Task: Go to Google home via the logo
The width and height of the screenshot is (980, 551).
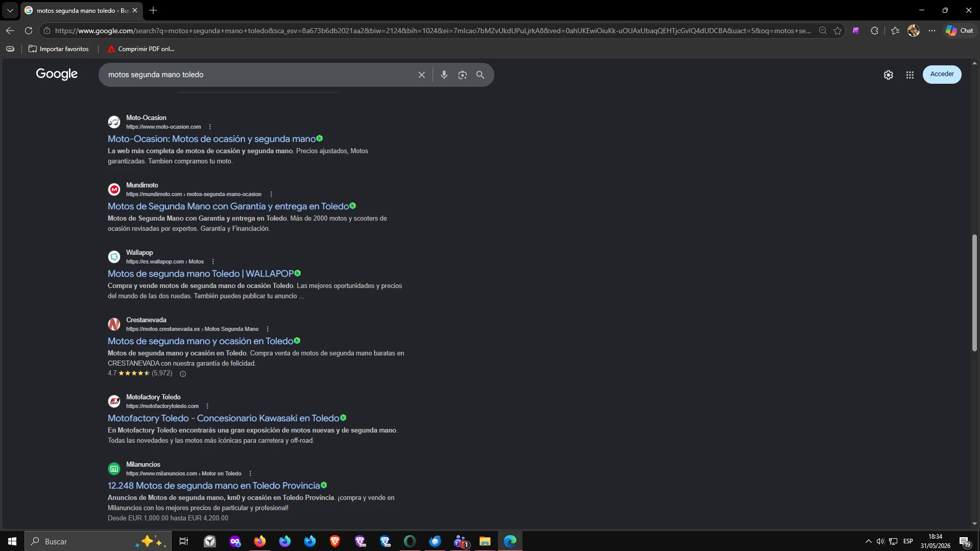Action: tap(57, 74)
